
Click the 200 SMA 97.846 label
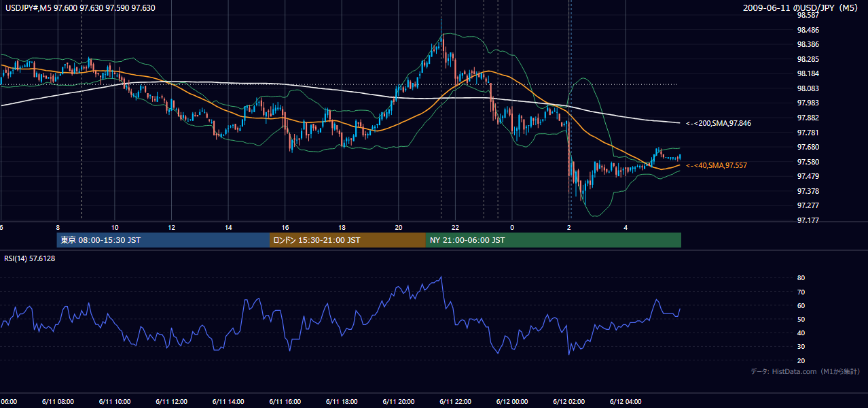(x=717, y=123)
